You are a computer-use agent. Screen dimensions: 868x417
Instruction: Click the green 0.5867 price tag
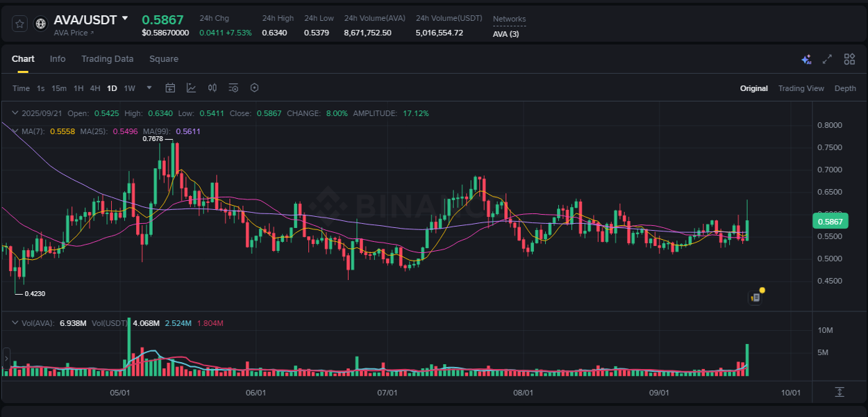click(x=830, y=220)
